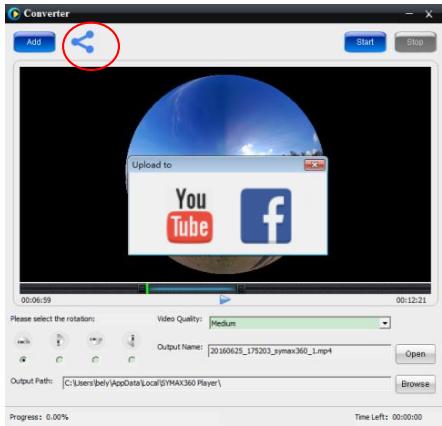Choose YouTube in the Upload to dialog
Image resolution: width=442 pixels, height=426 pixels.
190,215
